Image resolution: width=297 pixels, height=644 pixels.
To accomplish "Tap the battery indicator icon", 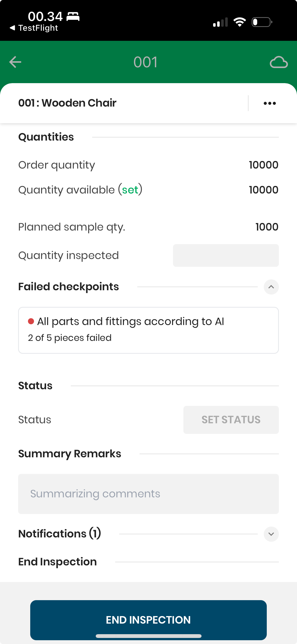I will [262, 22].
